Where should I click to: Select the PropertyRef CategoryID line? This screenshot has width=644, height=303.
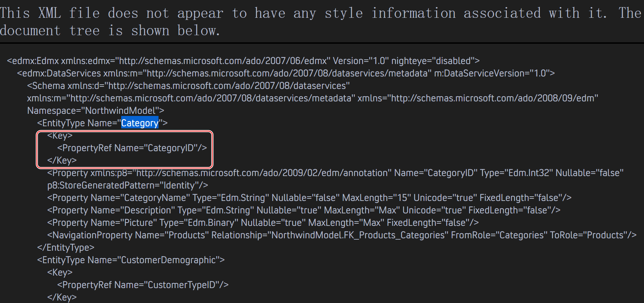click(132, 148)
